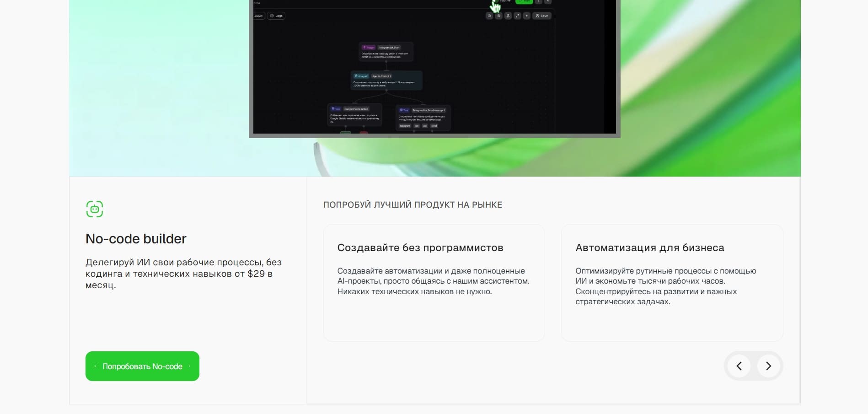Go to the previous carousel card
The height and width of the screenshot is (414, 868).
point(739,366)
